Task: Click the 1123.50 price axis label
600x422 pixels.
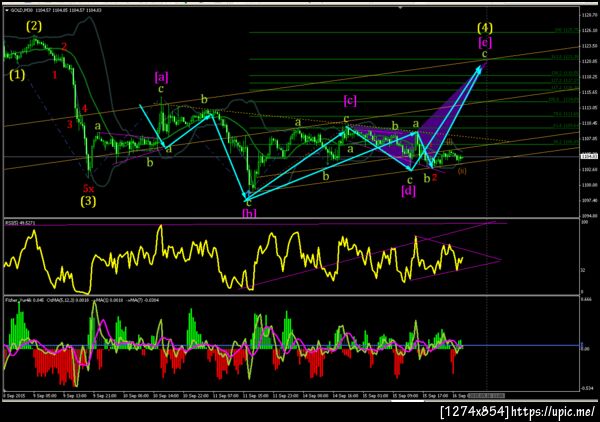Action: click(589, 46)
